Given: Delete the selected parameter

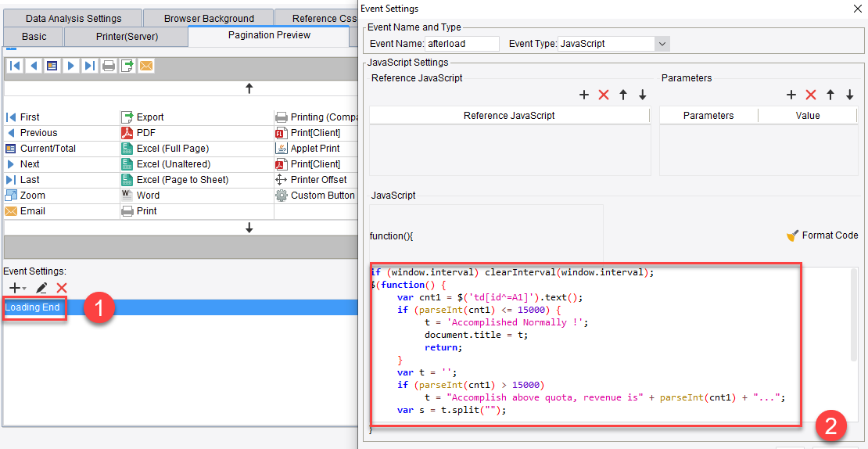Looking at the screenshot, I should click(810, 95).
